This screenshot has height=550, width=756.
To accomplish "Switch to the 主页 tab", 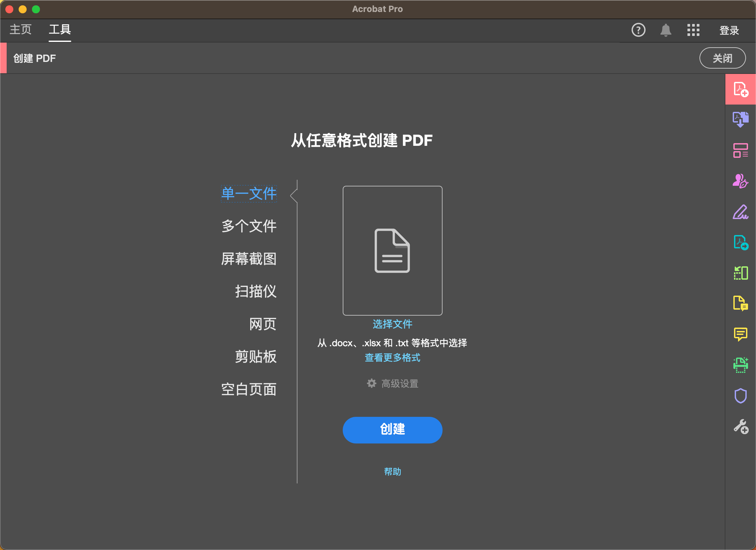I will pos(21,30).
